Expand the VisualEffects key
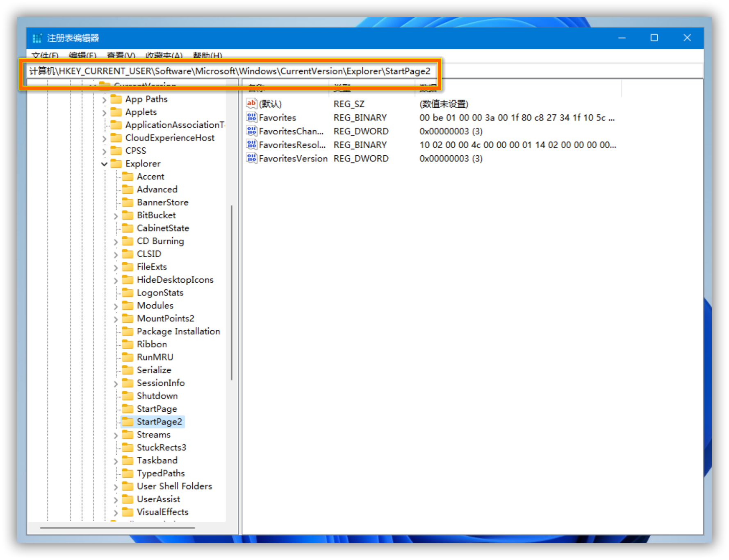 click(116, 512)
